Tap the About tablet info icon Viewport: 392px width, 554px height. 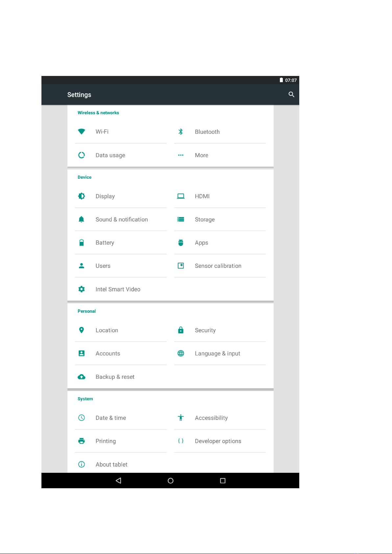tap(82, 464)
